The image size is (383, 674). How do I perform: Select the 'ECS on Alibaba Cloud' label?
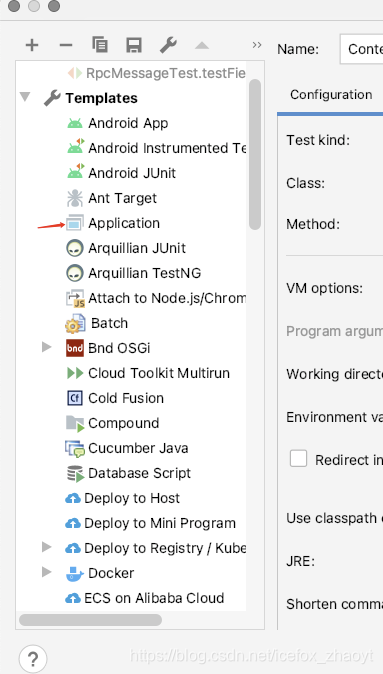(154, 598)
